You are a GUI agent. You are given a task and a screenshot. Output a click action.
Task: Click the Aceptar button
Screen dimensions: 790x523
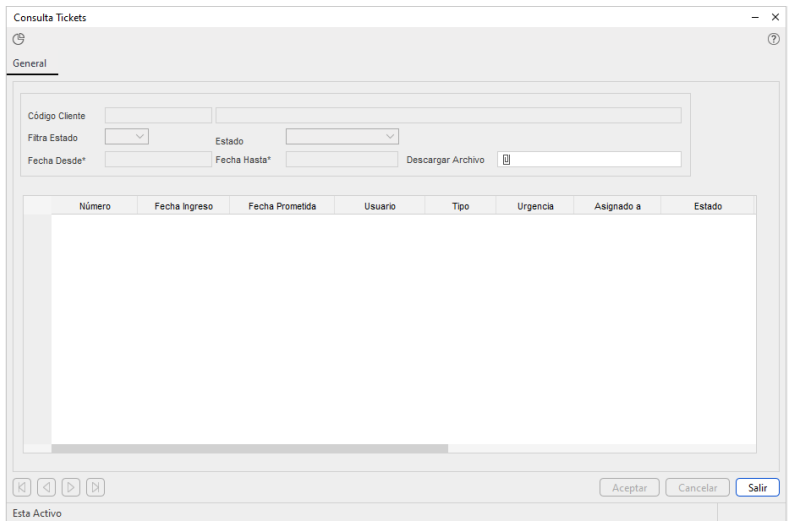tap(629, 488)
